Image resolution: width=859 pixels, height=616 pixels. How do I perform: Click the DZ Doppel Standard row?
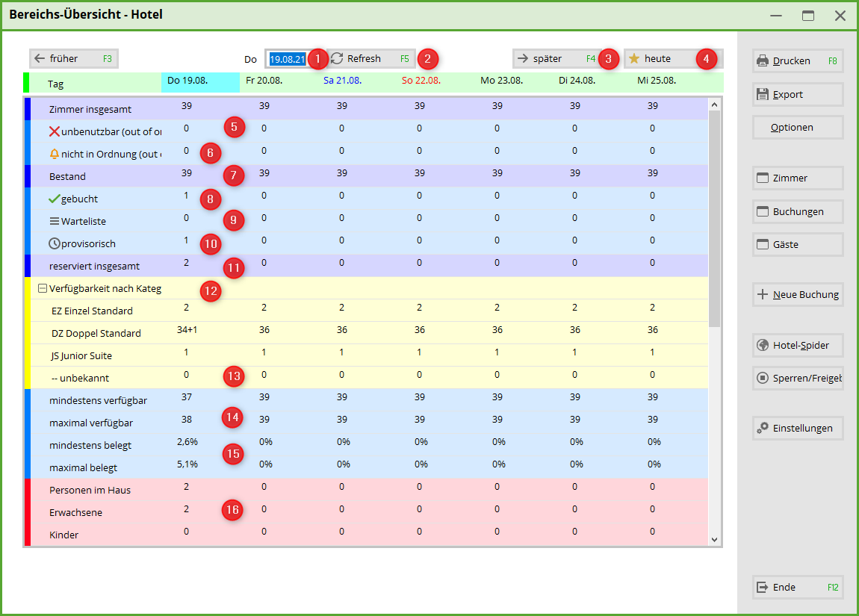click(96, 334)
